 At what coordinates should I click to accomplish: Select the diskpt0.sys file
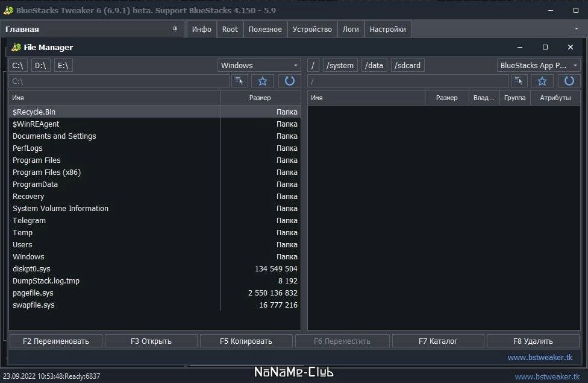[x=155, y=268]
